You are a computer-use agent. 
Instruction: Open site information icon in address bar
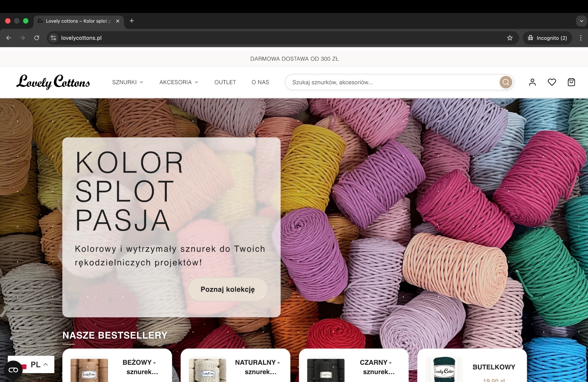click(x=53, y=38)
